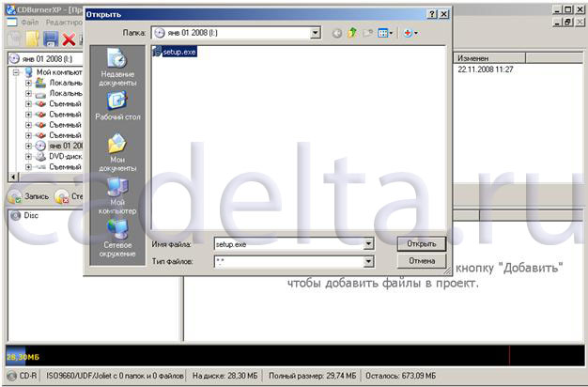Open the Тип файлов dropdown

click(x=369, y=260)
